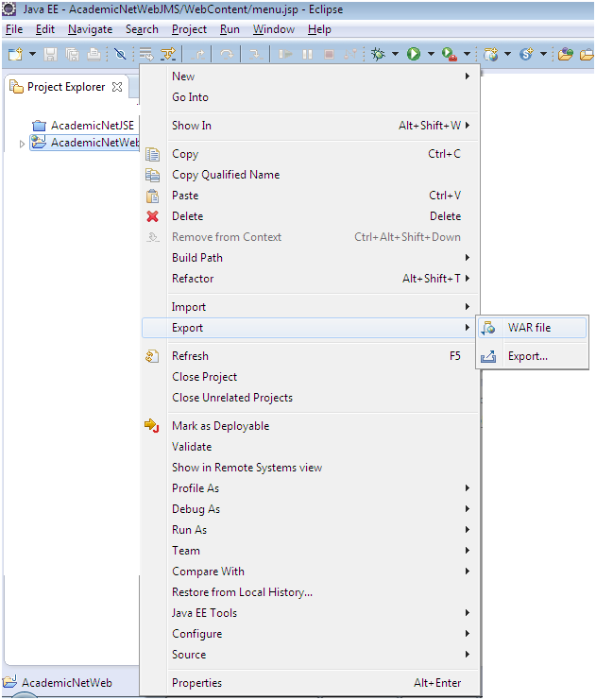Click the Mark as Deployable arrow icon
This screenshot has width=596, height=700.
tap(152, 426)
